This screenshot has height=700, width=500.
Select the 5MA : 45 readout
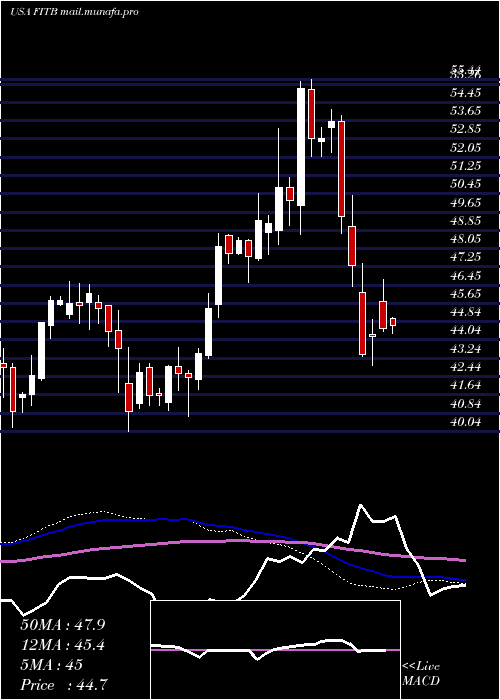coord(52,665)
